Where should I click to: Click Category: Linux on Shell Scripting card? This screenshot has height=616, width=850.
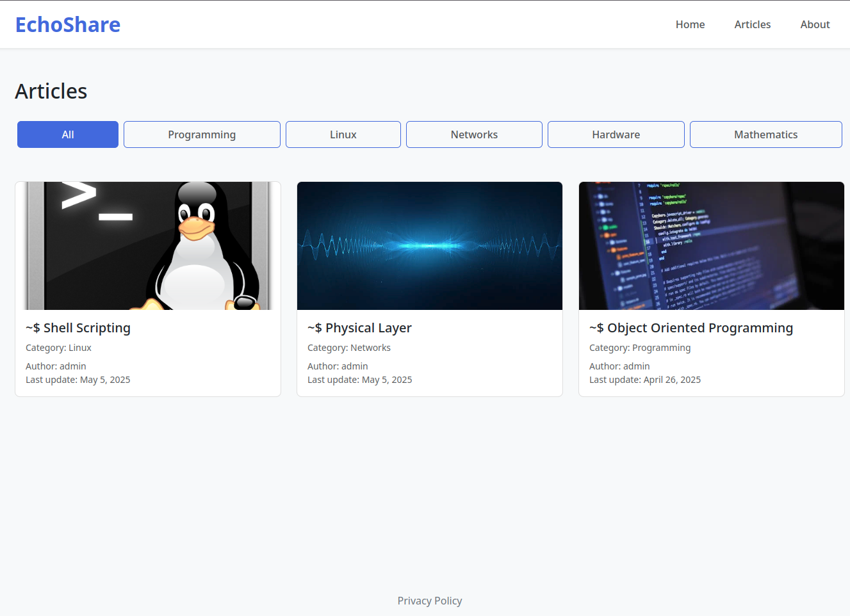pyautogui.click(x=58, y=348)
